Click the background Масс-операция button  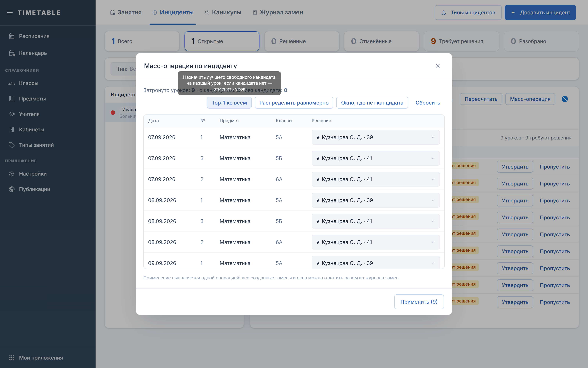click(x=530, y=99)
